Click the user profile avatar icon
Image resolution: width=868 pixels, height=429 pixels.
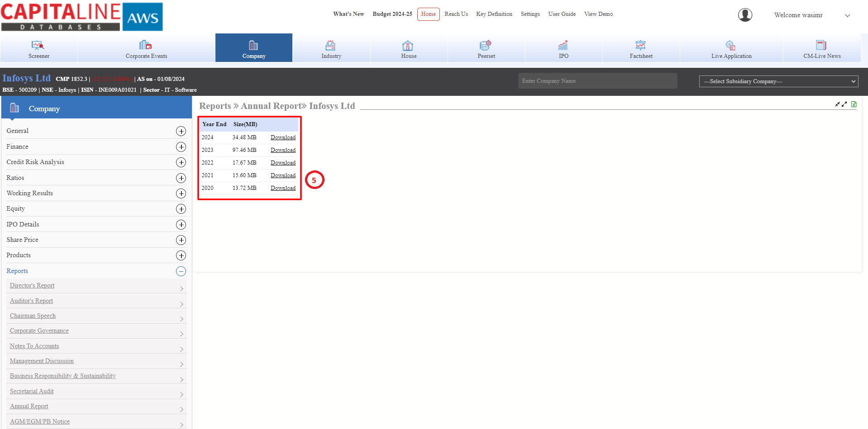pyautogui.click(x=745, y=15)
